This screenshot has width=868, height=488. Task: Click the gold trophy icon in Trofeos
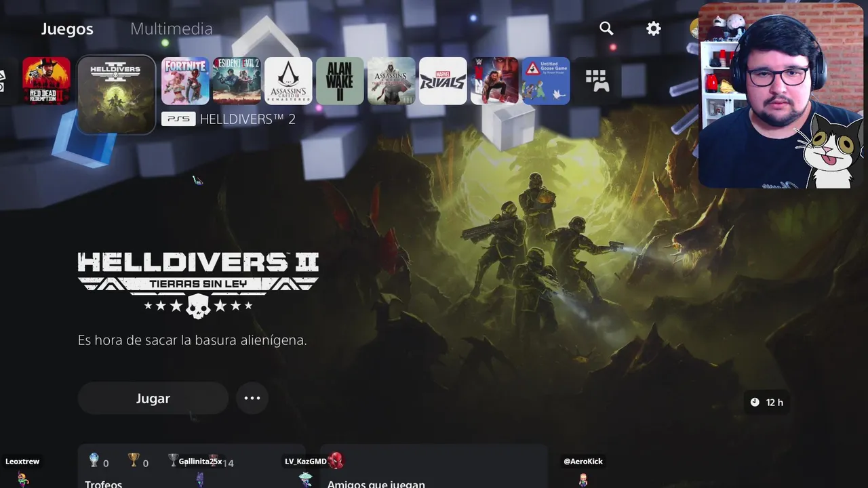click(134, 461)
